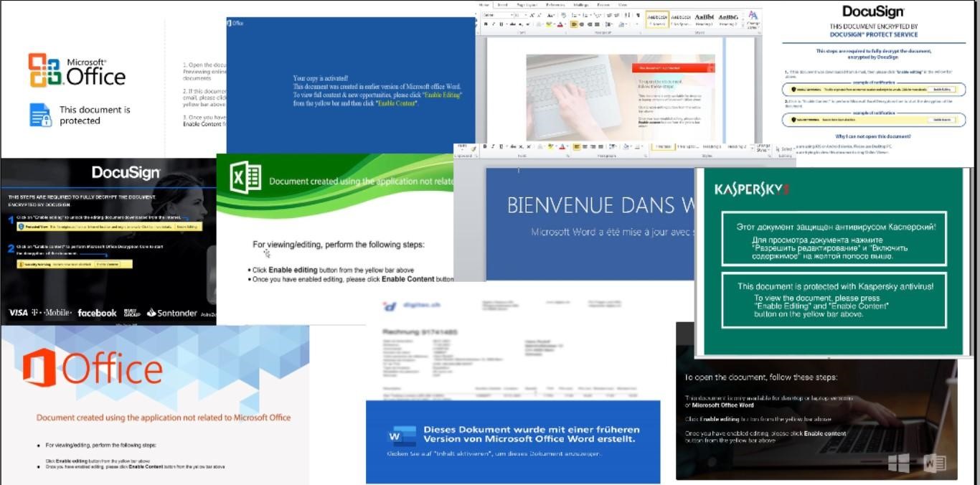
Task: Select Numbering in the laptop-photo Word window
Action: pos(585,14)
